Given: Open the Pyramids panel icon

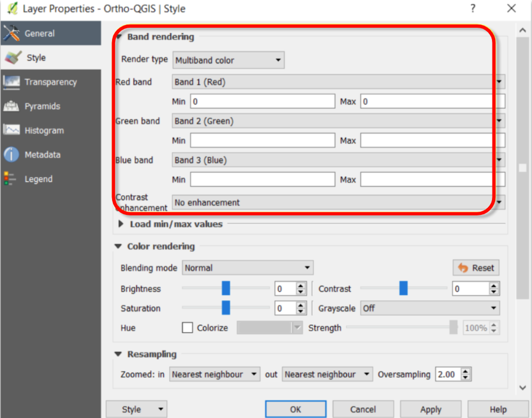Looking at the screenshot, I should [11, 106].
